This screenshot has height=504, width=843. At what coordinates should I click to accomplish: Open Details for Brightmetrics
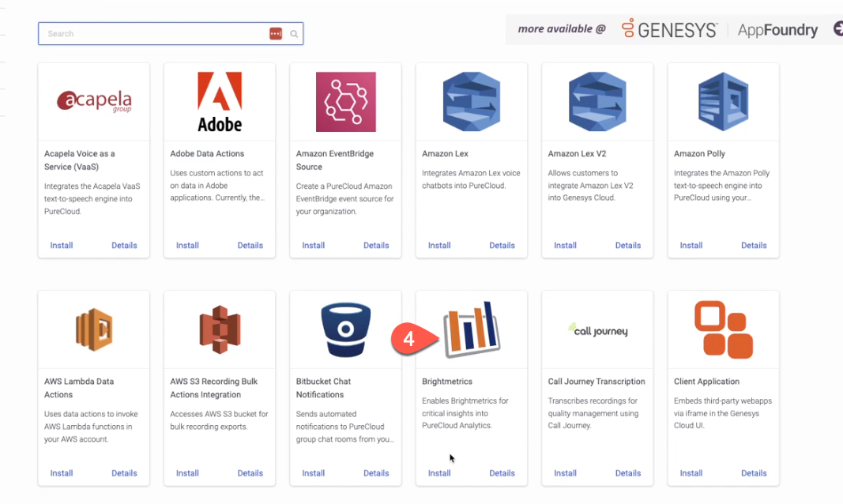tap(502, 473)
